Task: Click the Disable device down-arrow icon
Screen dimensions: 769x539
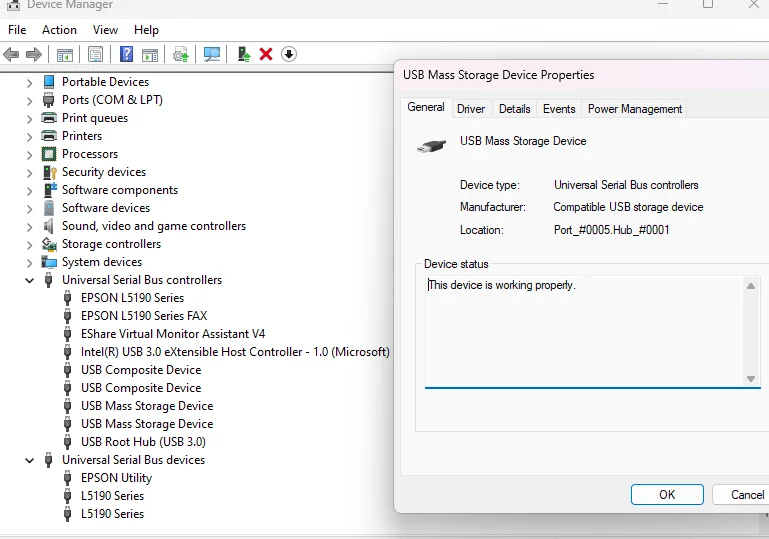Action: coord(289,54)
